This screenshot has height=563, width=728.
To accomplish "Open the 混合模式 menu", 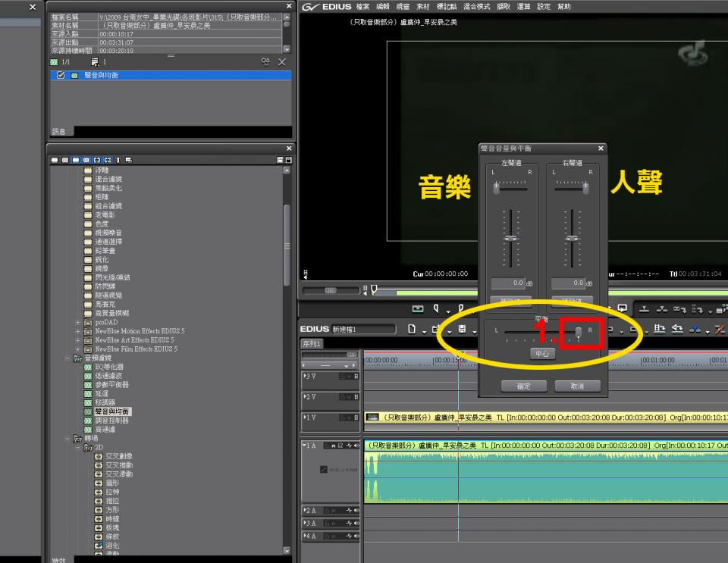I will pyautogui.click(x=477, y=7).
